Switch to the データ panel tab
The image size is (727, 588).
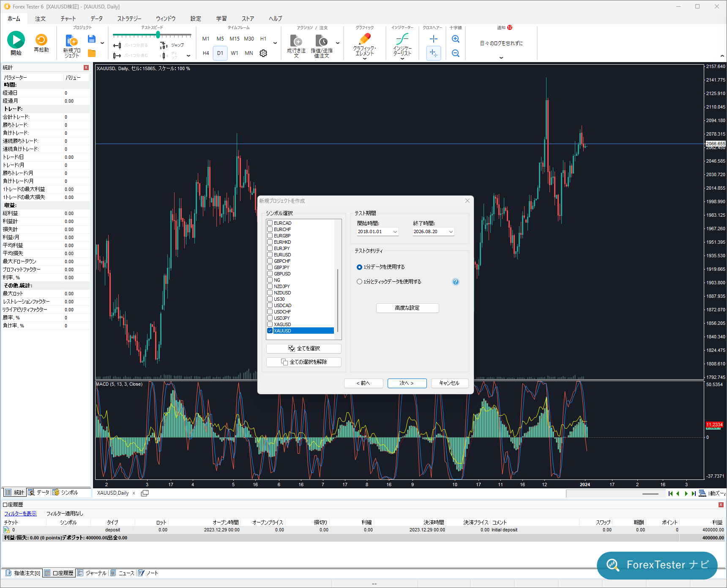[39, 493]
